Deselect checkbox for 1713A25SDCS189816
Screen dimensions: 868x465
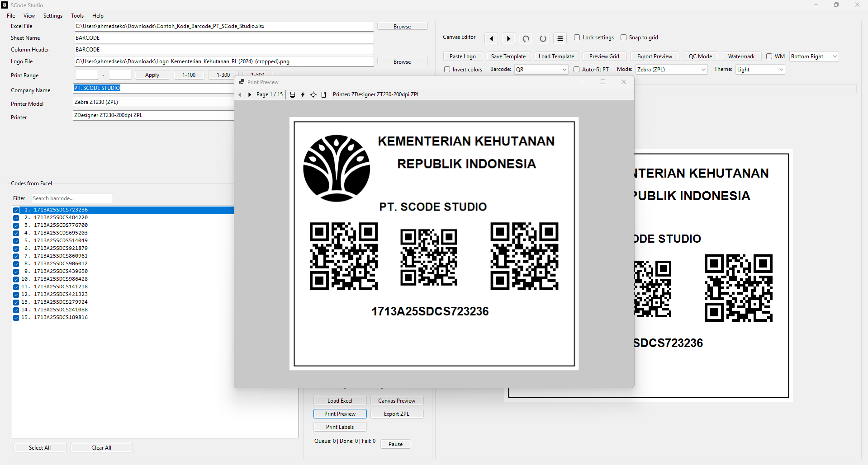(x=16, y=318)
